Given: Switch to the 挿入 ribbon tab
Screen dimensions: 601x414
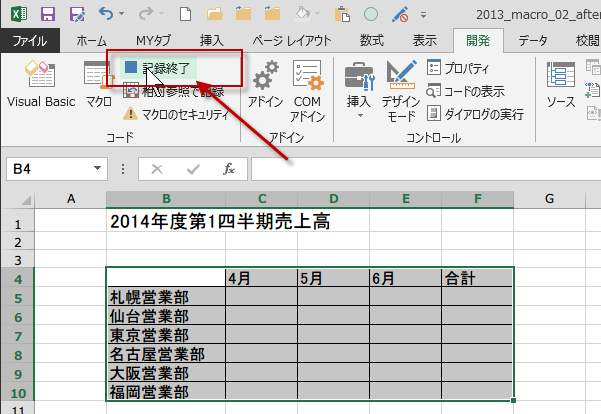Looking at the screenshot, I should [x=211, y=40].
